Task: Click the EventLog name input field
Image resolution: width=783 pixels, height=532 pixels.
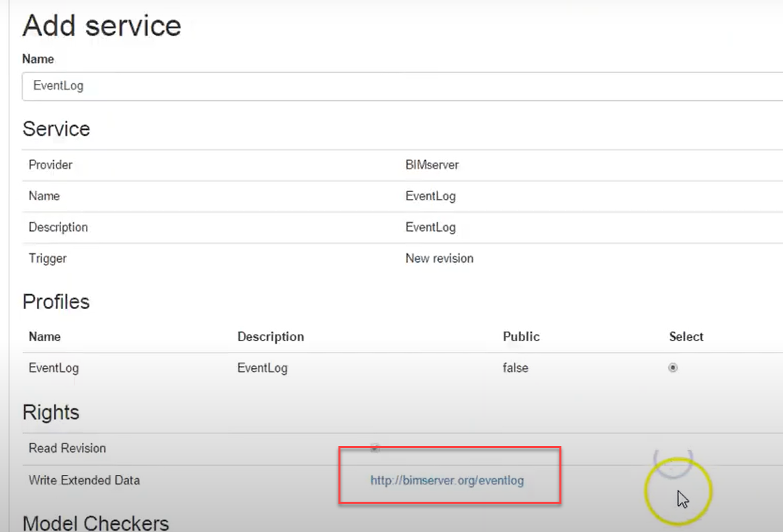Action: [269, 86]
